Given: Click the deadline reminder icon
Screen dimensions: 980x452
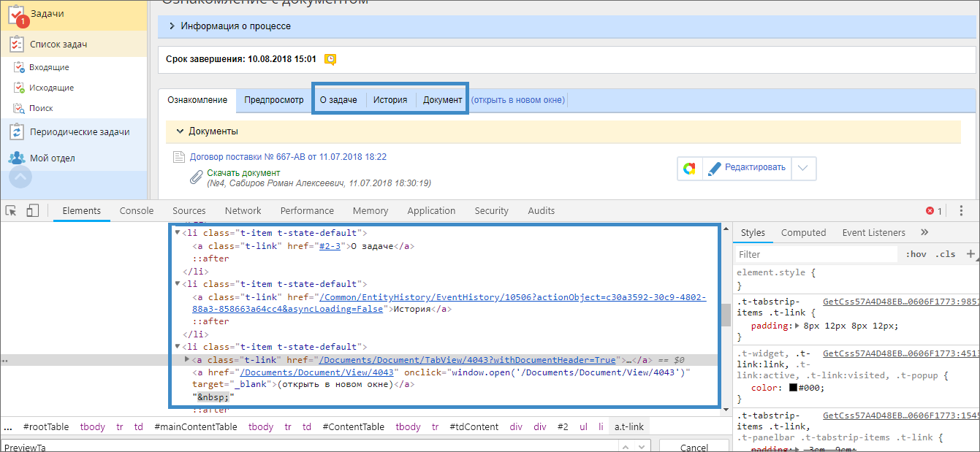Looking at the screenshot, I should (x=330, y=59).
